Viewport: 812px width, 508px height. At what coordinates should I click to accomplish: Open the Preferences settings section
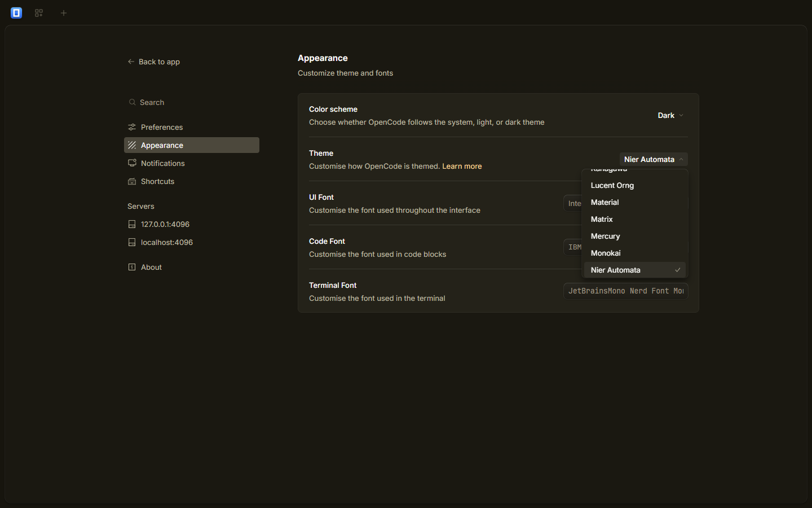192,127
